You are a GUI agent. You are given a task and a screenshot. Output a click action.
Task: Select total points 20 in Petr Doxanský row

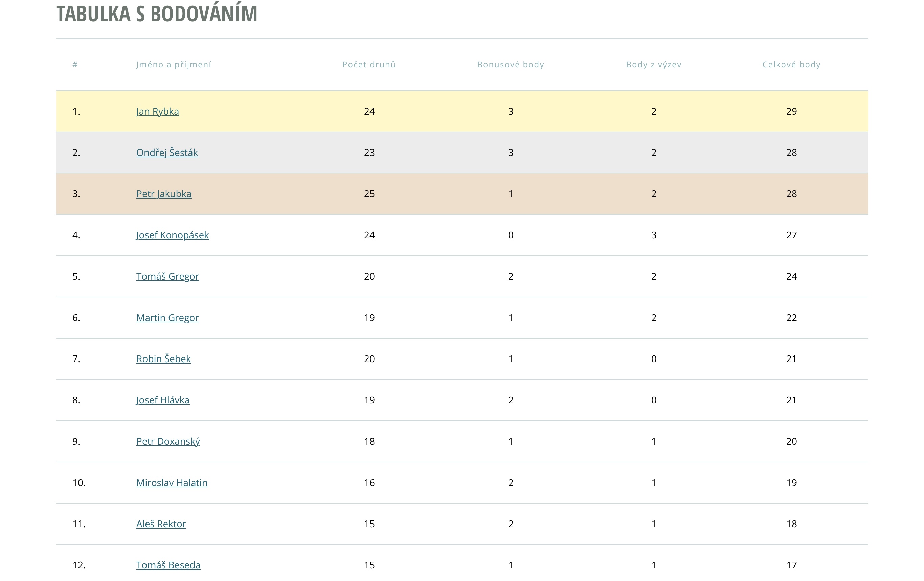coord(792,441)
